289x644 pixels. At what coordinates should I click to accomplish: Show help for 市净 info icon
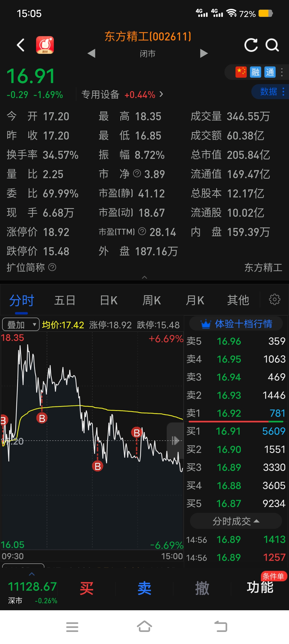[x=137, y=174]
